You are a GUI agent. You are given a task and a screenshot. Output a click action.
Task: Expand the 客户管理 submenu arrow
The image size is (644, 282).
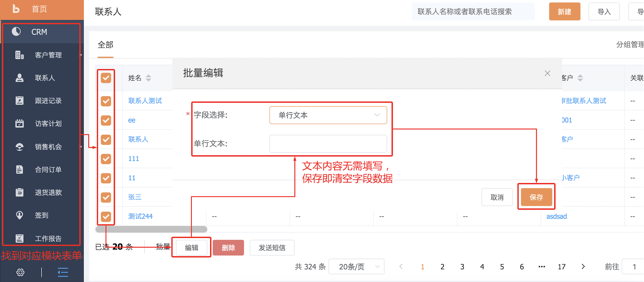81,55
